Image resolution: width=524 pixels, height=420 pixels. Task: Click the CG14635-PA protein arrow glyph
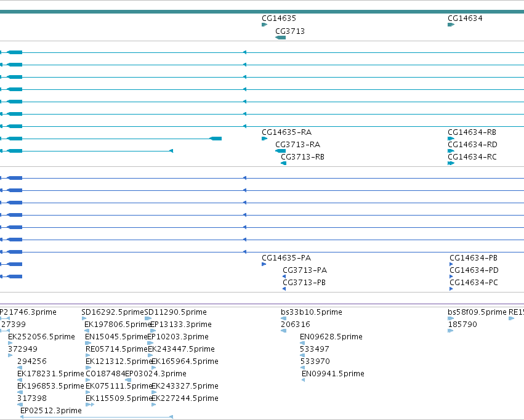pos(264,264)
